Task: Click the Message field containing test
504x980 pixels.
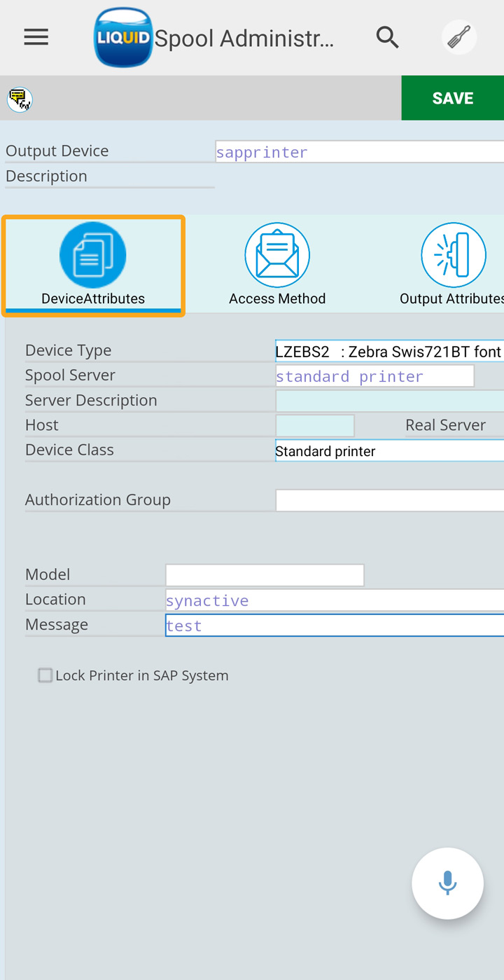Action: [334, 626]
